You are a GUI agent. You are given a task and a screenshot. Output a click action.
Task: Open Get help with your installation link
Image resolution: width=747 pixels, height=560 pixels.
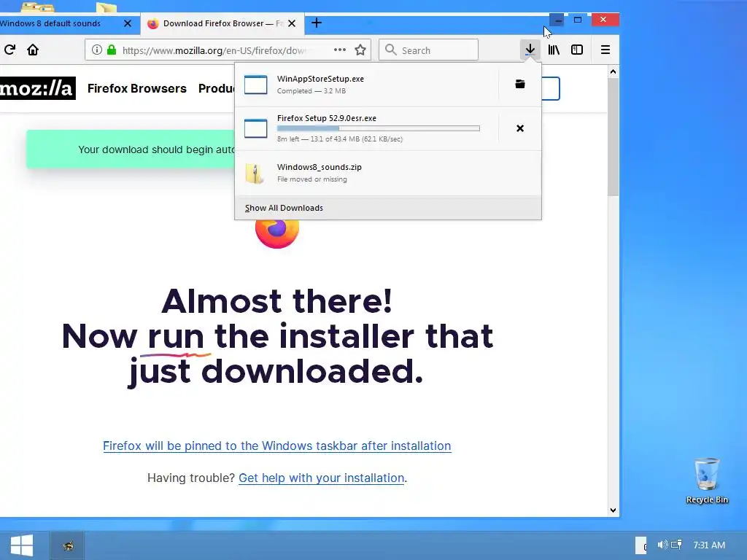pos(321,478)
